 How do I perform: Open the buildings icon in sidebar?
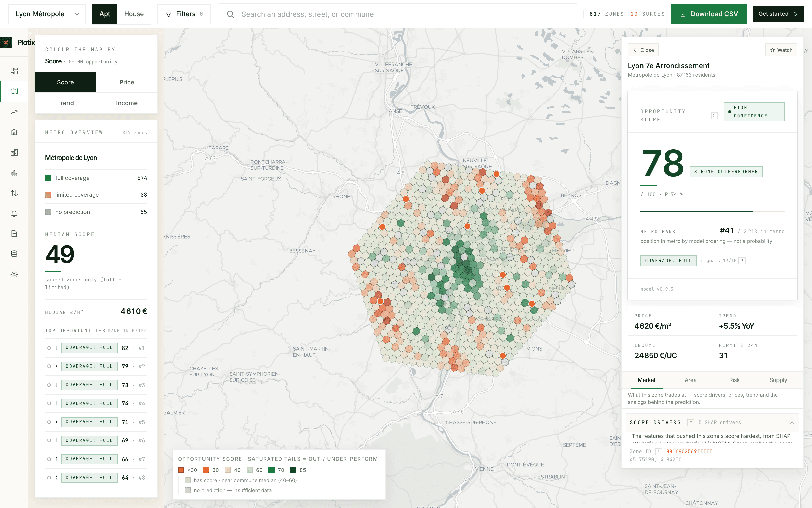(x=14, y=153)
